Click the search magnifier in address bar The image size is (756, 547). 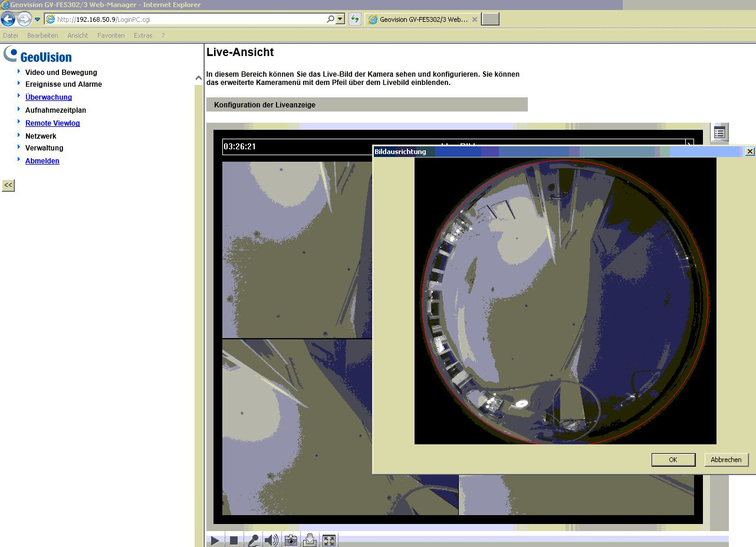click(x=330, y=19)
